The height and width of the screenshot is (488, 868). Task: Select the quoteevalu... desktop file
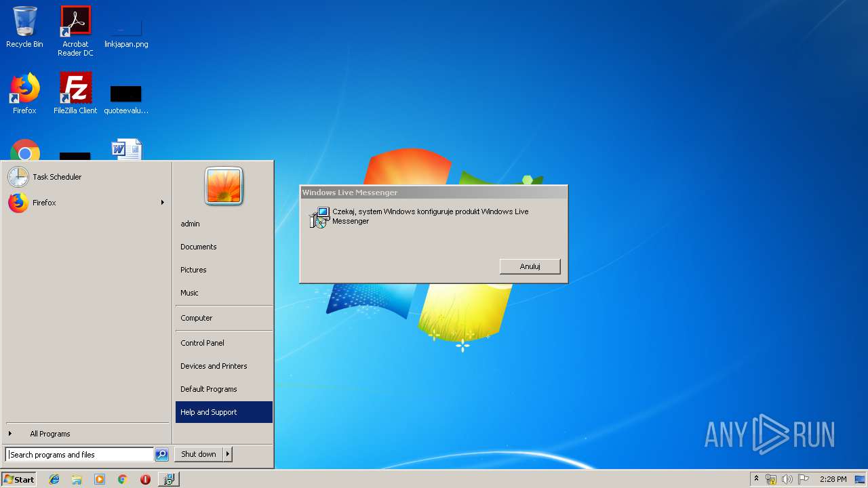[x=126, y=98]
